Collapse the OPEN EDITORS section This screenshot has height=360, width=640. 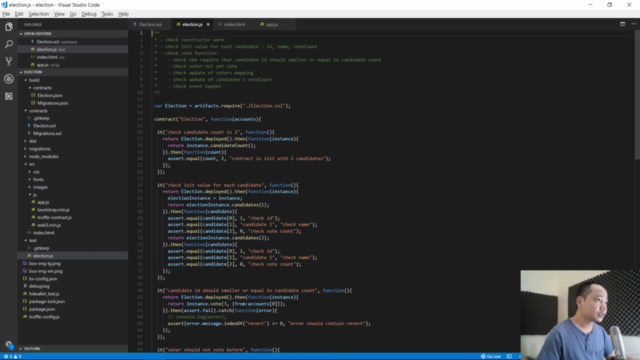point(73,34)
